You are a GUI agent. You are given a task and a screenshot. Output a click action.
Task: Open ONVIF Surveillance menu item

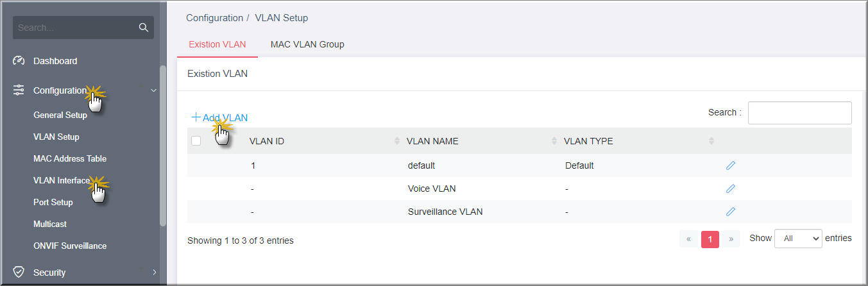click(x=70, y=246)
